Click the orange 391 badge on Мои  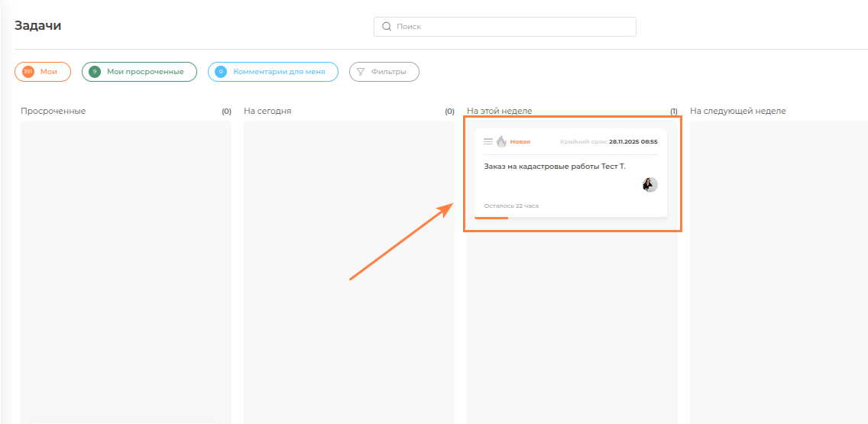point(28,72)
